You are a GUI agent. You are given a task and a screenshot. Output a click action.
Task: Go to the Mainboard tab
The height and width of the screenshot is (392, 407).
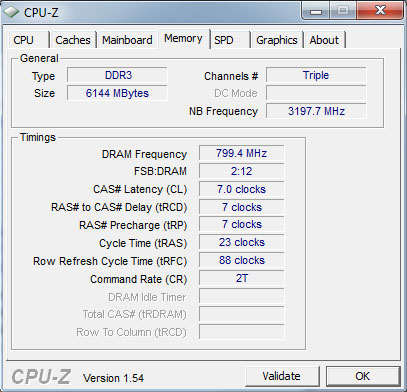[x=127, y=40]
